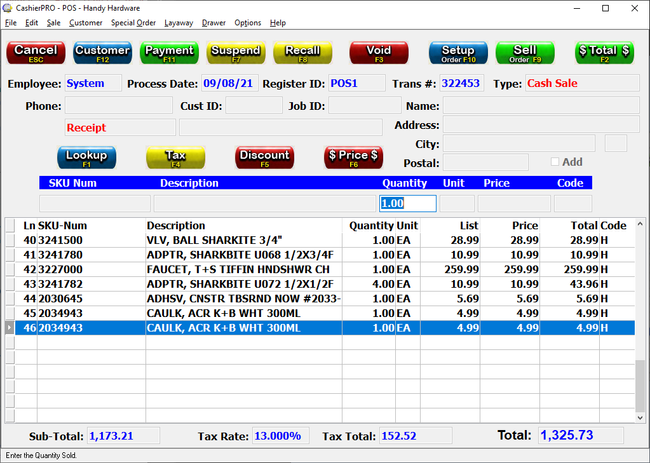Suspend the sale with Suspend F7
Screen dimensions: 650x463
point(236,53)
